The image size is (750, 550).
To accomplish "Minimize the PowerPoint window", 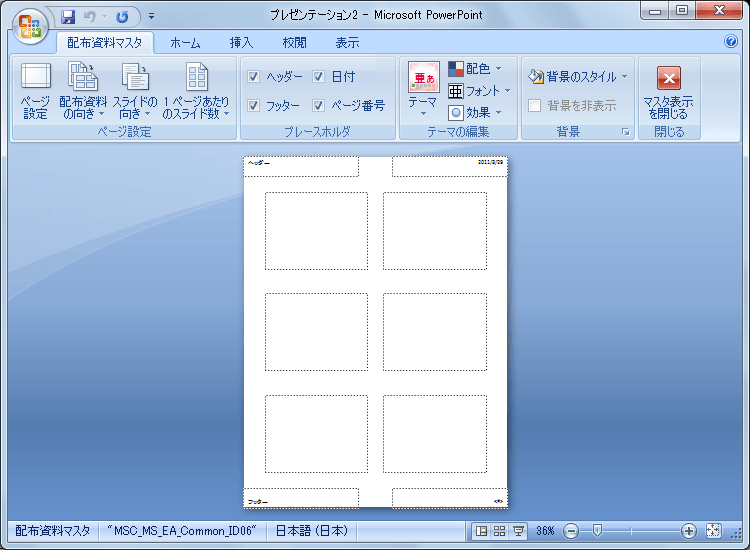I will 655,11.
